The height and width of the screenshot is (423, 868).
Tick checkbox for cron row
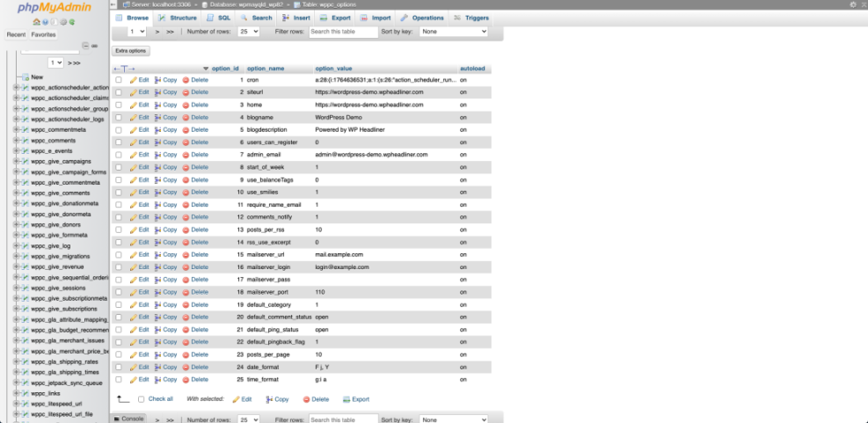coord(119,80)
